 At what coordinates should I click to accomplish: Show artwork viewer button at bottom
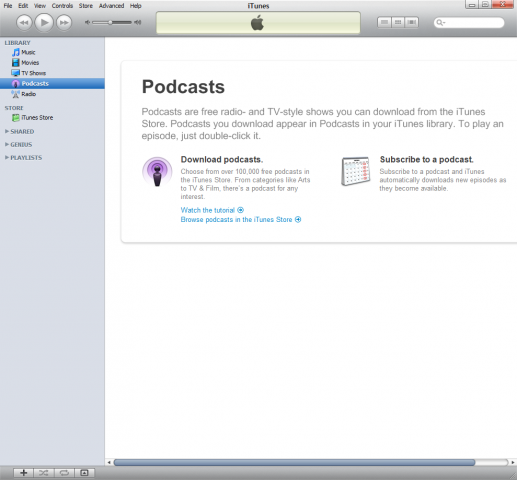click(x=84, y=473)
